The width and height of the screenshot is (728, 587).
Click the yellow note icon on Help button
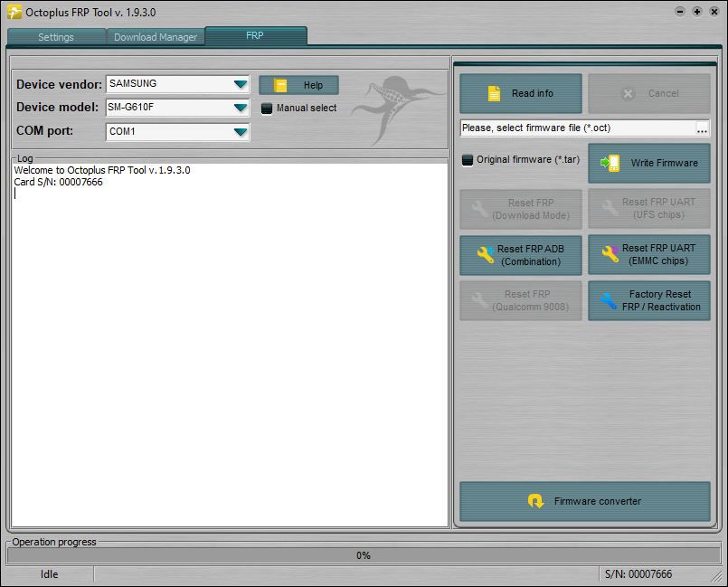[280, 85]
